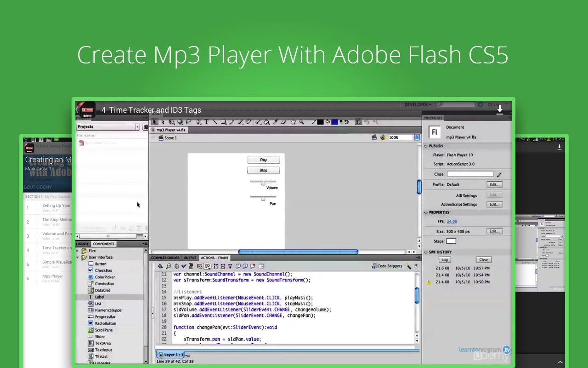Collapse the PROPERTIES section triangle
The image size is (588, 368).
point(426,213)
